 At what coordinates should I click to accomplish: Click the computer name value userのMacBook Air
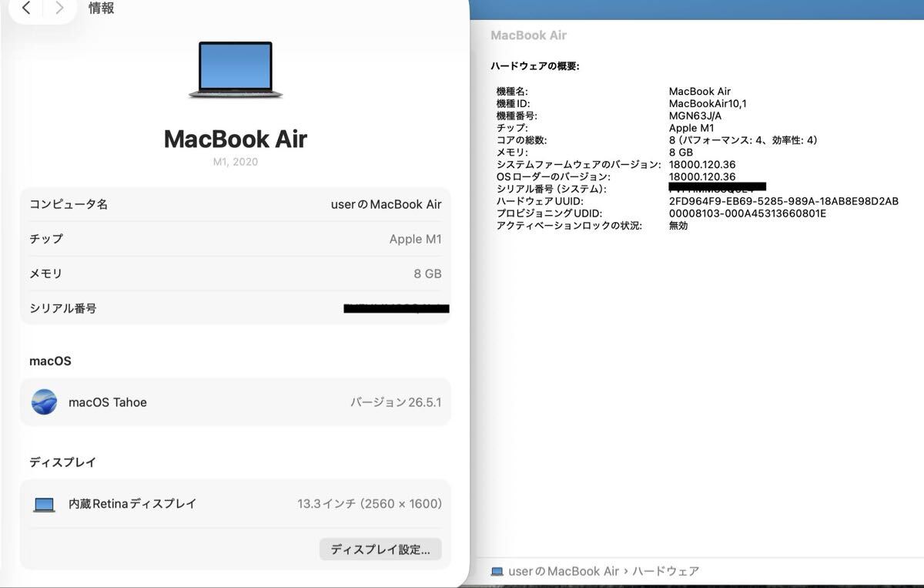coord(386,204)
